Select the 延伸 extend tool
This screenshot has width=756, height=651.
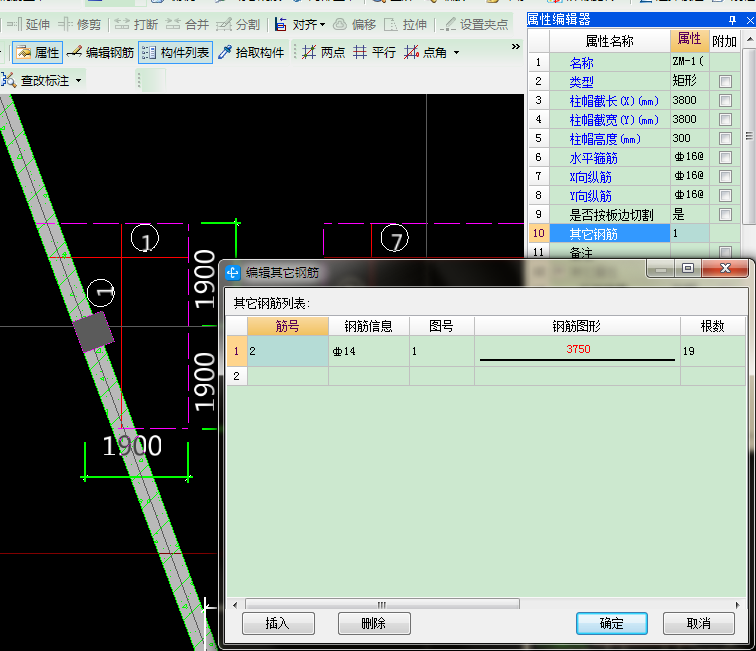(28, 24)
